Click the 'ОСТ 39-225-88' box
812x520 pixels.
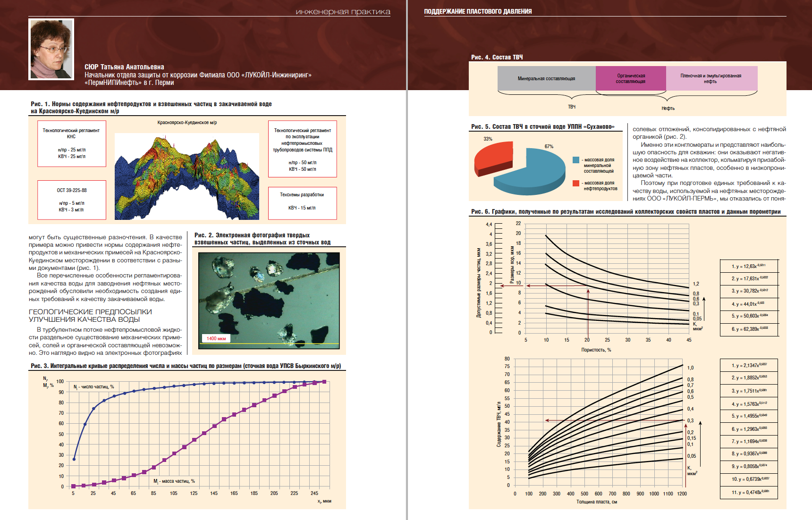[71, 200]
